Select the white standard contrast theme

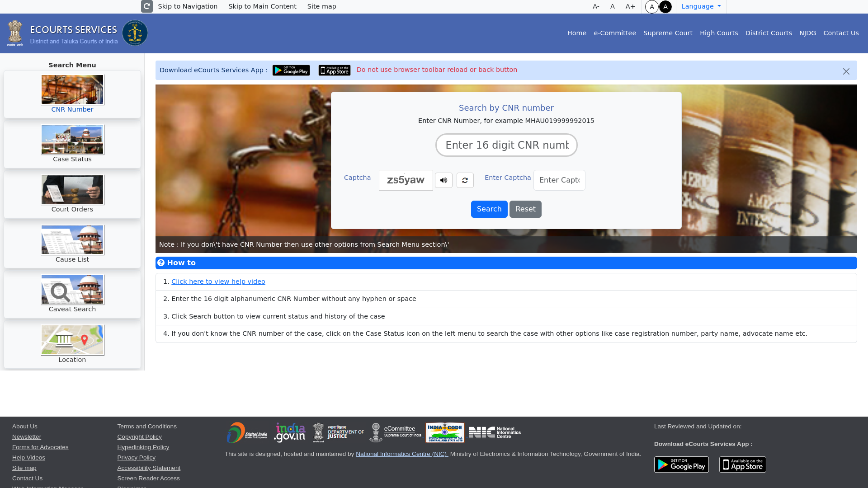tap(652, 7)
